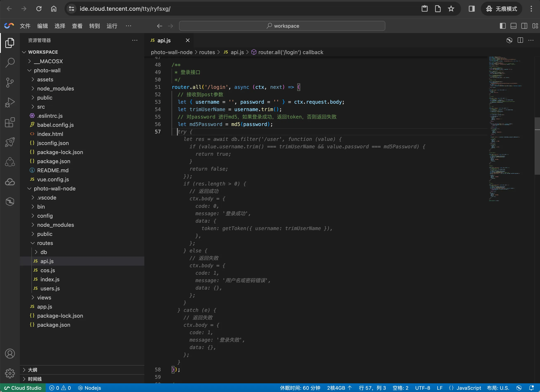540x392 pixels.
Task: Click the notifications bell in status bar
Action: pyautogui.click(x=531, y=388)
